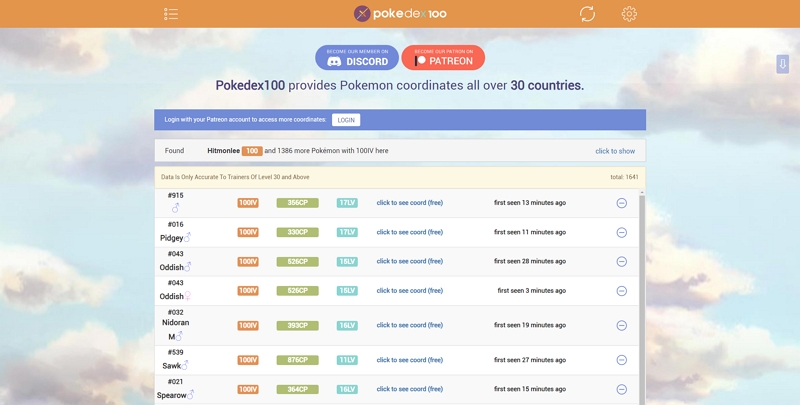800x405 pixels.
Task: See coord for female Oddish
Action: pyautogui.click(x=410, y=291)
